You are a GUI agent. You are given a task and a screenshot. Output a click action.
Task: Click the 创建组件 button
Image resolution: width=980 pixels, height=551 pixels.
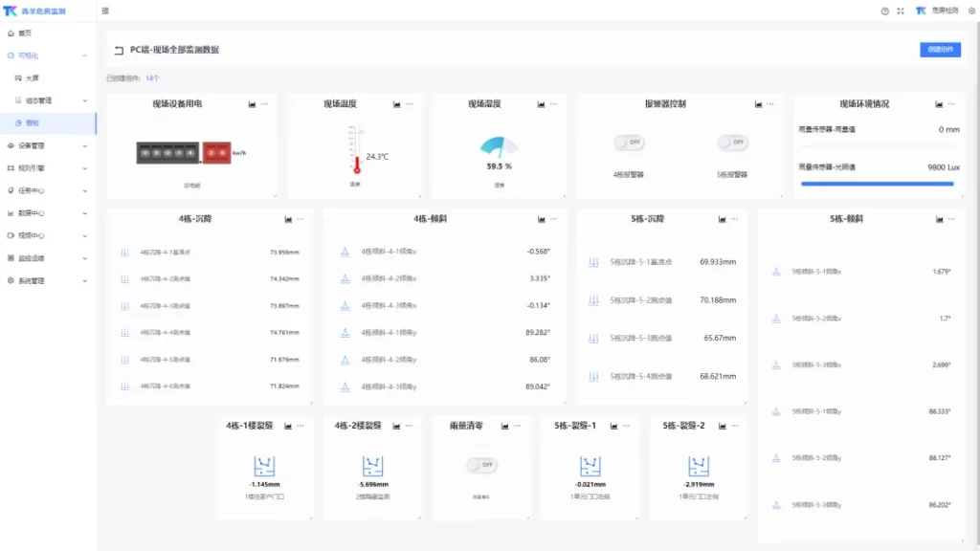click(939, 48)
